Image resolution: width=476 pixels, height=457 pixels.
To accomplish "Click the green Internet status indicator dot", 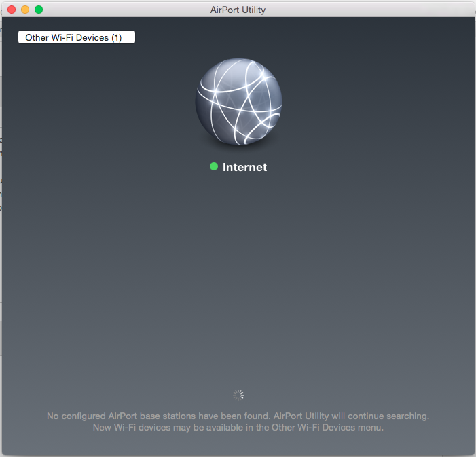I will click(x=214, y=166).
